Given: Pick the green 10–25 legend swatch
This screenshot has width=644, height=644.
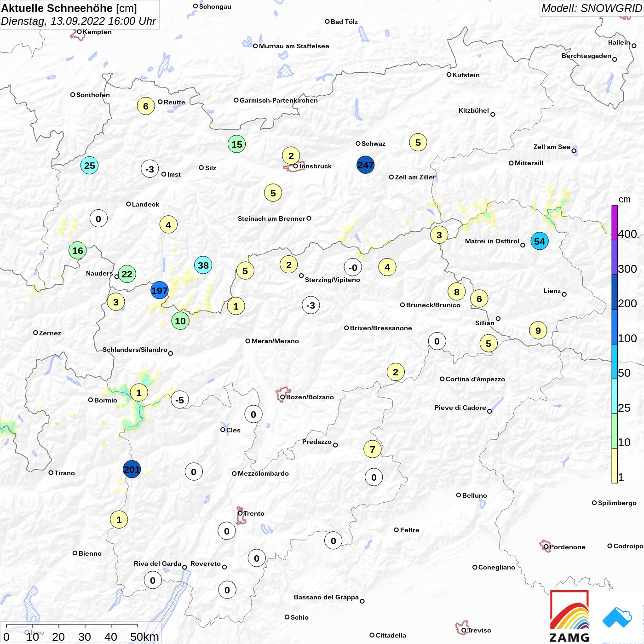Looking at the screenshot, I should pos(615,431).
